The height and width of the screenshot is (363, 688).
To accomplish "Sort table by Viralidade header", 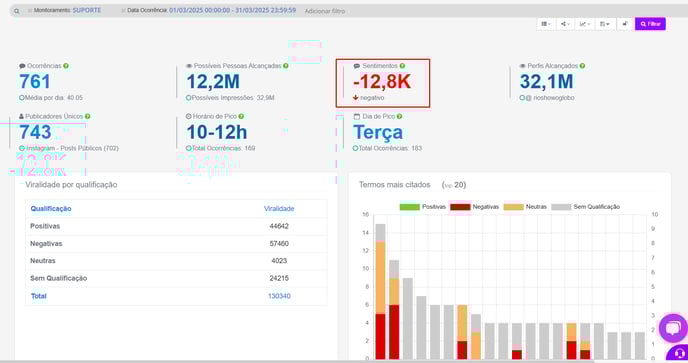I will tap(279, 208).
